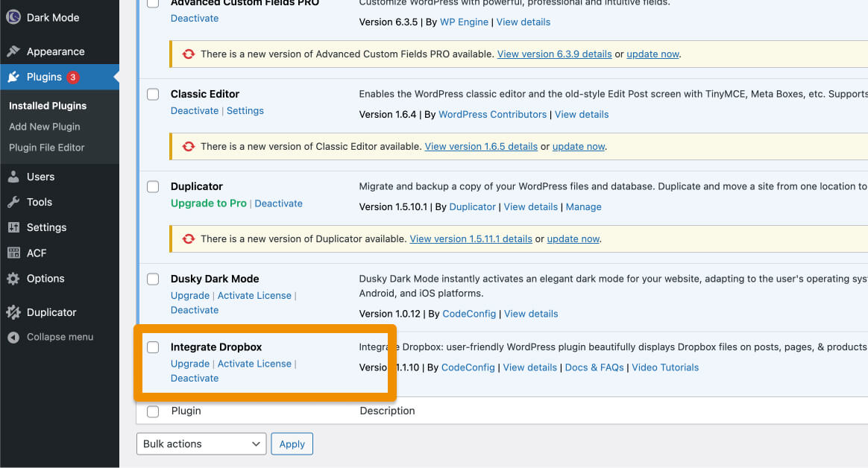This screenshot has width=868, height=468.
Task: Open the Appearance menu
Action: 59,51
